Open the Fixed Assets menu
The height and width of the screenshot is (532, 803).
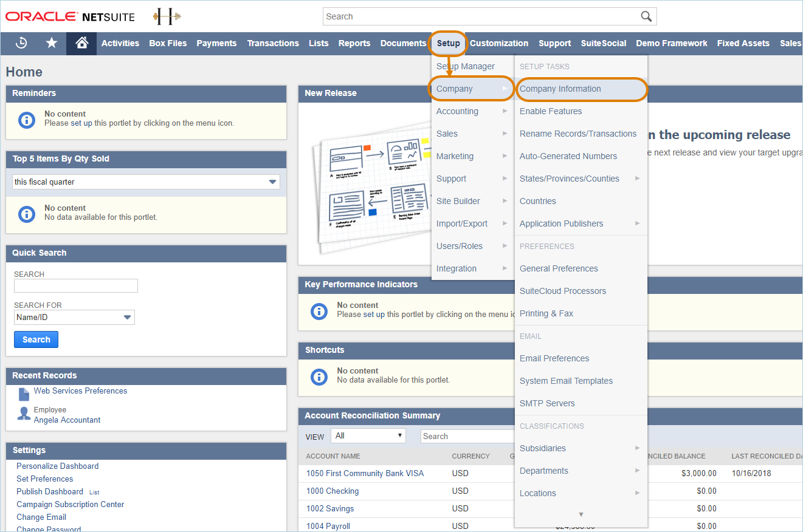(x=743, y=43)
